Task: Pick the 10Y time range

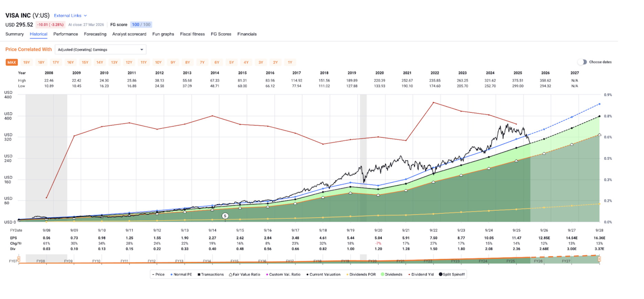Action: click(x=158, y=62)
